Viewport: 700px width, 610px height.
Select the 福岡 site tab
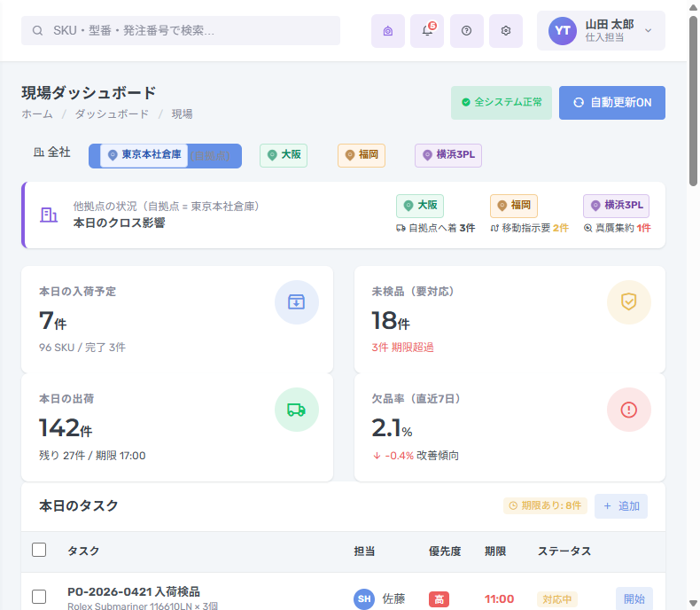(x=362, y=155)
